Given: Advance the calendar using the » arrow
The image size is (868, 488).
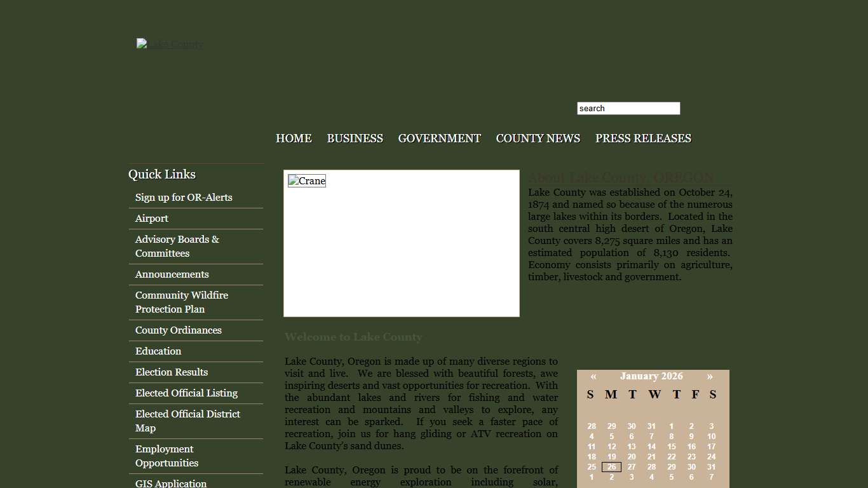Looking at the screenshot, I should click(710, 376).
